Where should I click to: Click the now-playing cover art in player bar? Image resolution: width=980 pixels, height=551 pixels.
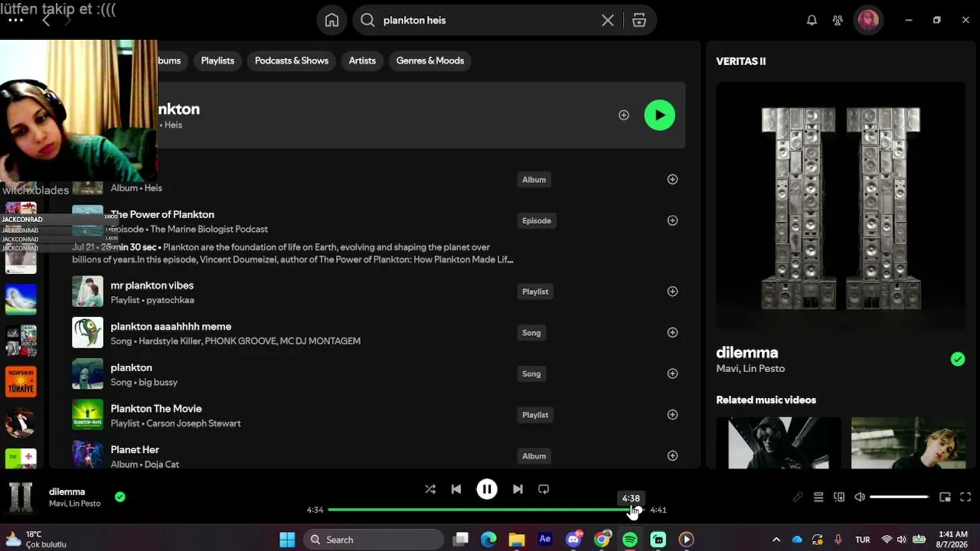[x=21, y=497]
